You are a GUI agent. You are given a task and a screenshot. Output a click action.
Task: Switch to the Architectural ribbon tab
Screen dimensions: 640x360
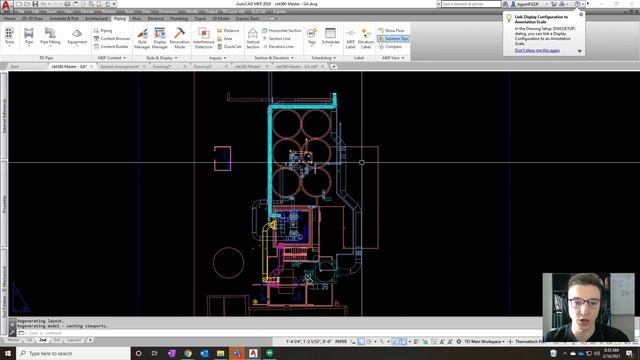[96, 19]
